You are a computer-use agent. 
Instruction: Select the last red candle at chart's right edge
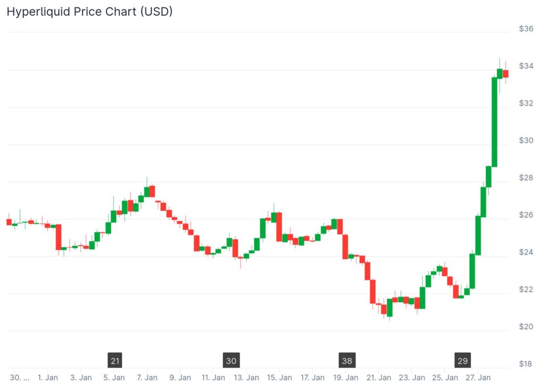(x=505, y=73)
